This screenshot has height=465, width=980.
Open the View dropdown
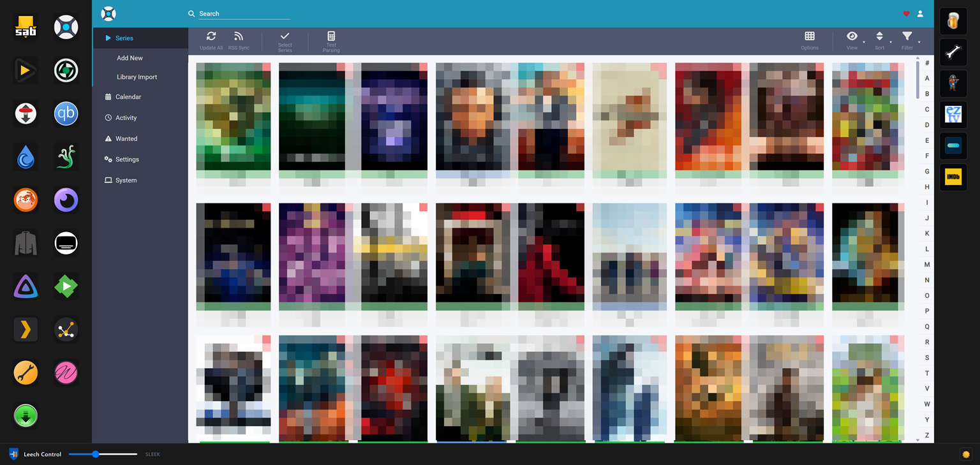[852, 41]
